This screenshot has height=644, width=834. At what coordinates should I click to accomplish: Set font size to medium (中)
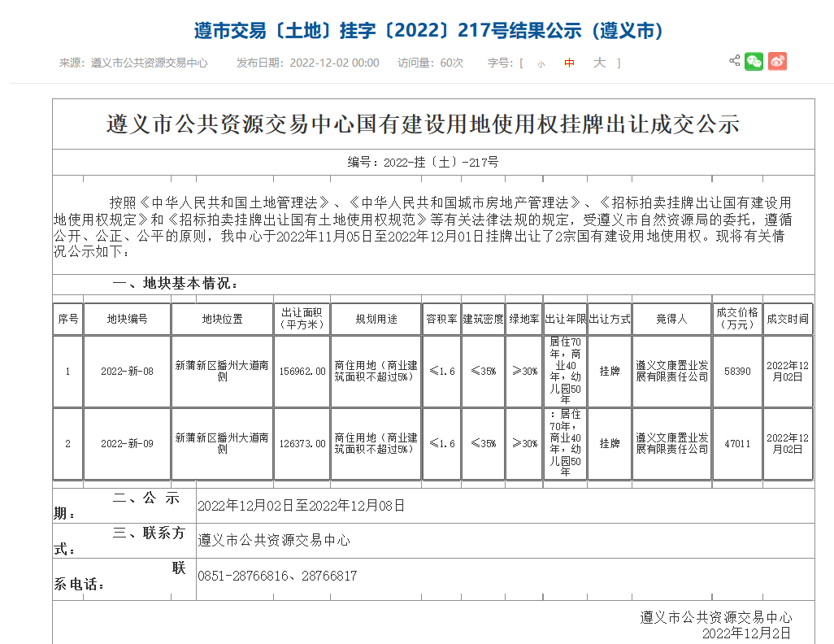point(569,63)
